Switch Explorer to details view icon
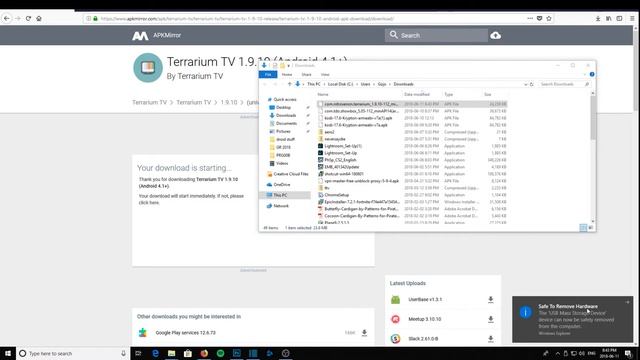The image size is (640, 360). pyautogui.click(x=583, y=228)
